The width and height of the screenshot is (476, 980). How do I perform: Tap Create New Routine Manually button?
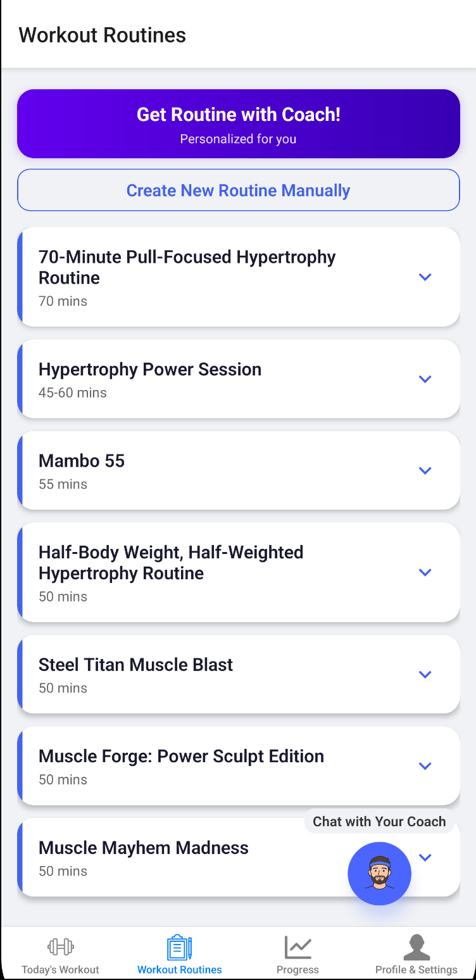tap(239, 190)
